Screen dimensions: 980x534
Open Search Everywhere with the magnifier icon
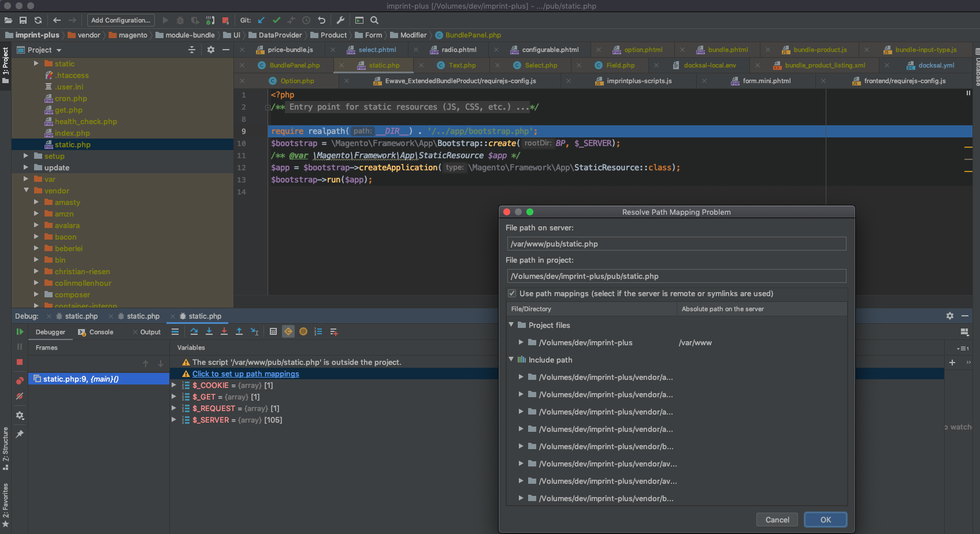[x=374, y=20]
